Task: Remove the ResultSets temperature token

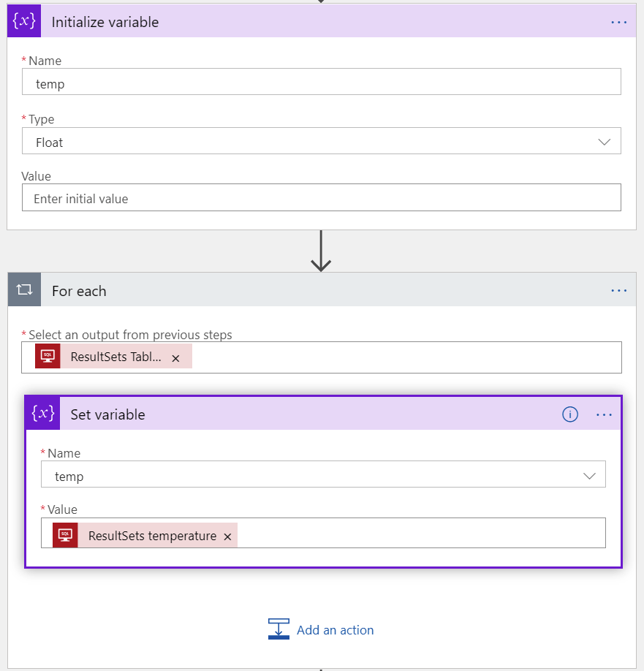Action: click(x=227, y=537)
